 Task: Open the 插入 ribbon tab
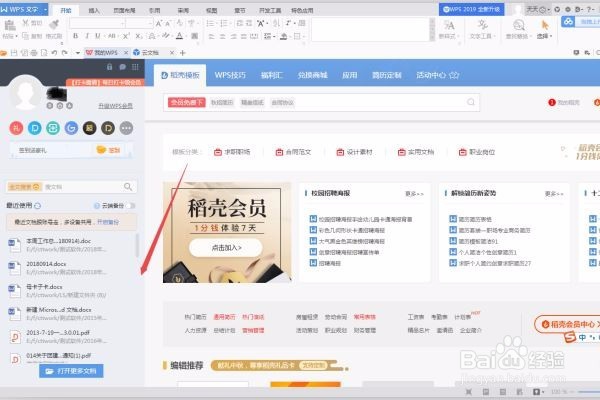(x=94, y=10)
